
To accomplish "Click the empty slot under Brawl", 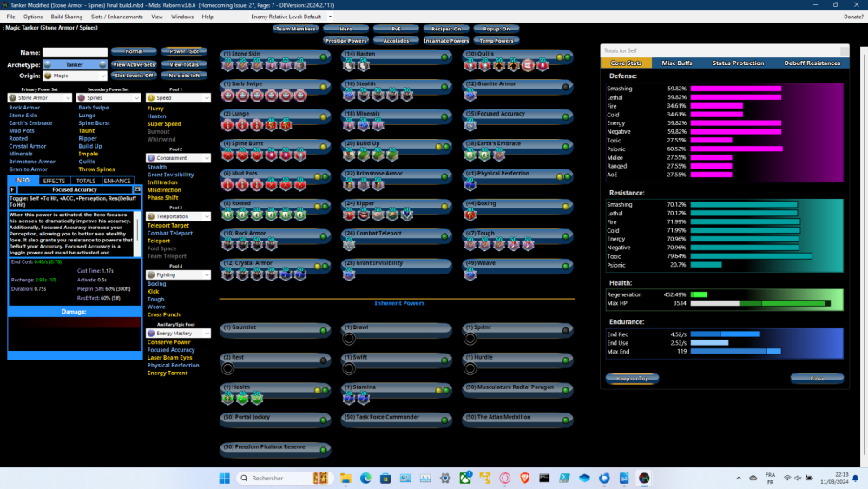I will [349, 339].
